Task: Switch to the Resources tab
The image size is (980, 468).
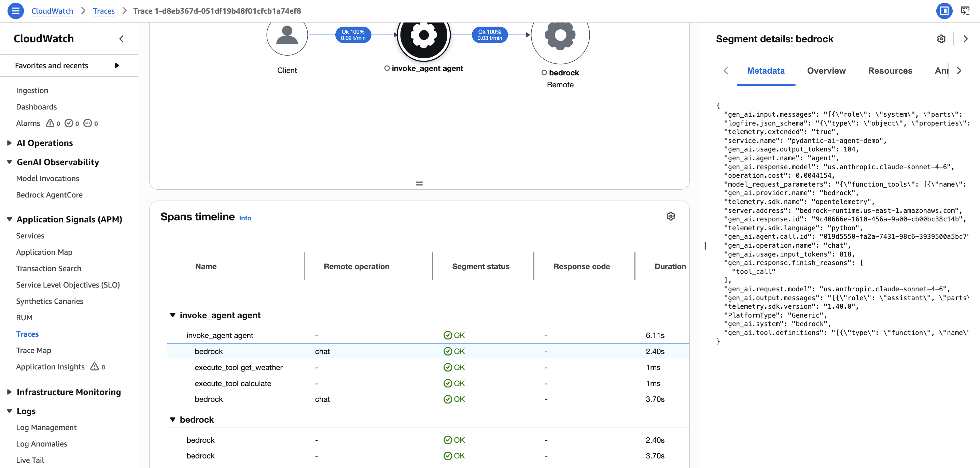Action: click(890, 71)
